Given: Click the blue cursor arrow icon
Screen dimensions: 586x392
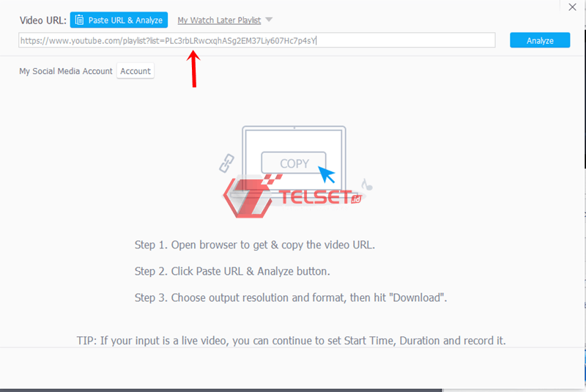Looking at the screenshot, I should [x=327, y=174].
